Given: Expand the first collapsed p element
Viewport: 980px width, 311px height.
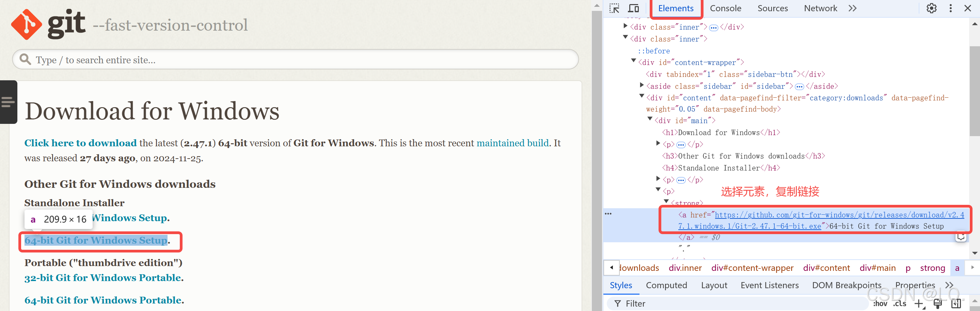Looking at the screenshot, I should [658, 143].
